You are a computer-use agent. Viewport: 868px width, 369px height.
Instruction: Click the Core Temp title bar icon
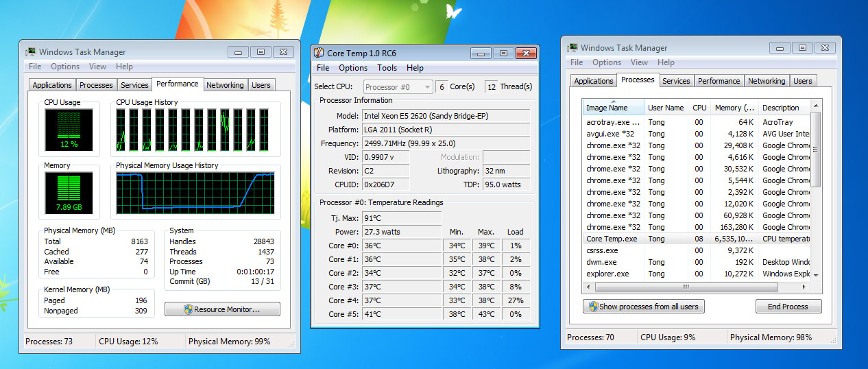point(319,53)
